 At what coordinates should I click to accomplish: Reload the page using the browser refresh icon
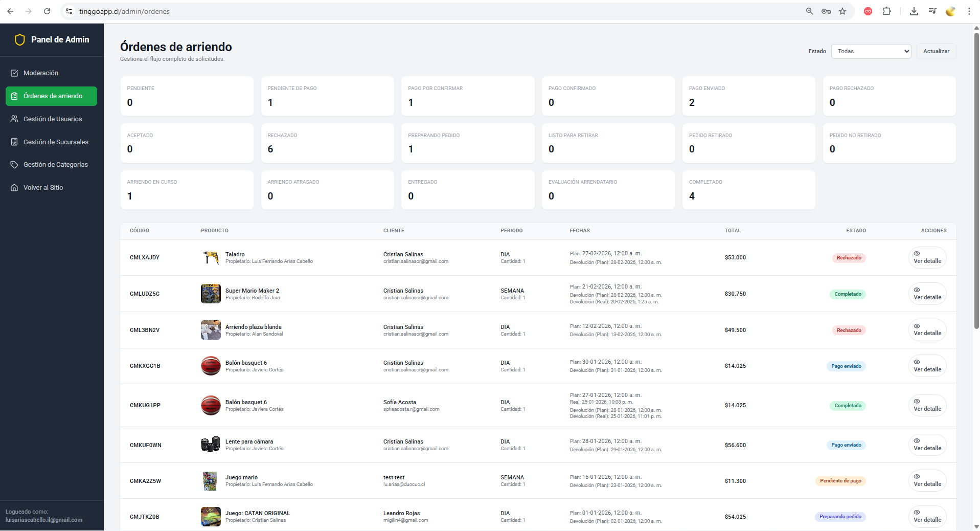coord(47,11)
